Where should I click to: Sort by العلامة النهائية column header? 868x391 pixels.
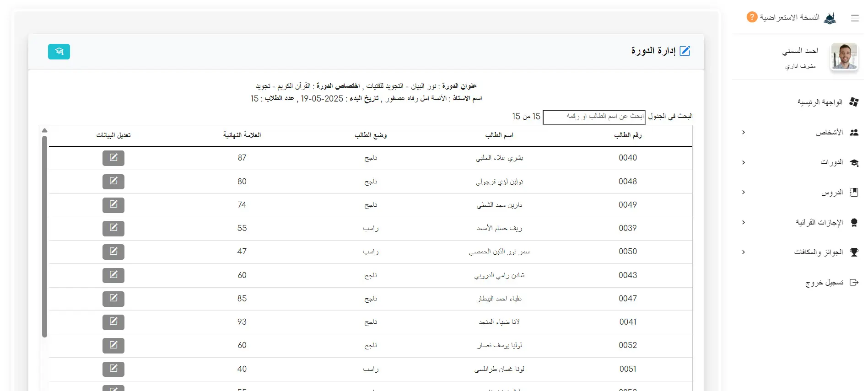(242, 135)
